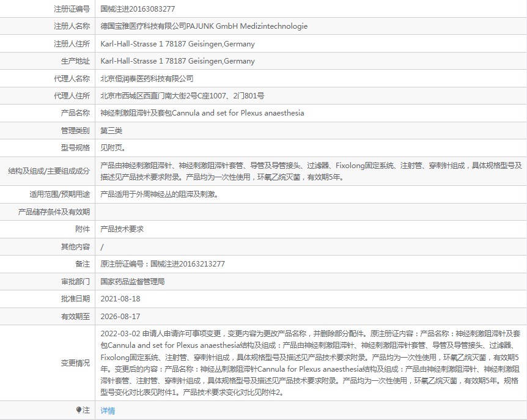Click the 管理类别 label
Viewport: 527px width, 420px height.
(x=76, y=130)
